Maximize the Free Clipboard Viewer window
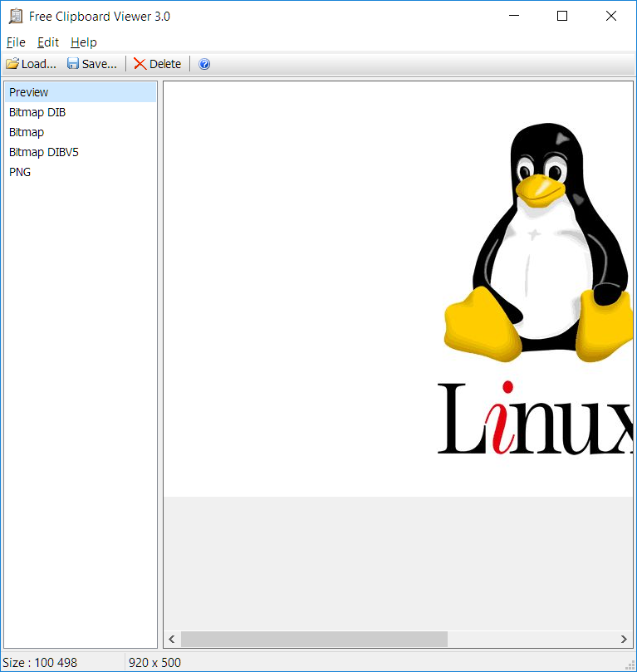 point(562,16)
